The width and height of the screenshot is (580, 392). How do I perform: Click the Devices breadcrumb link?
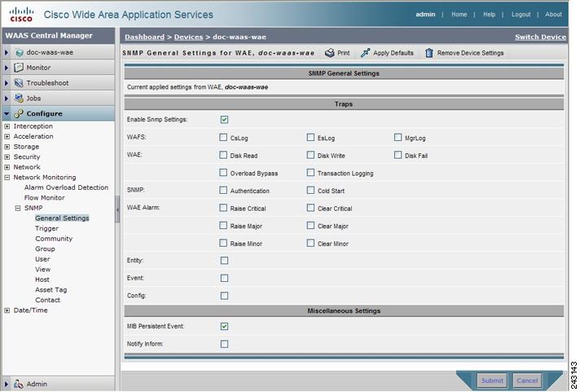tap(189, 37)
